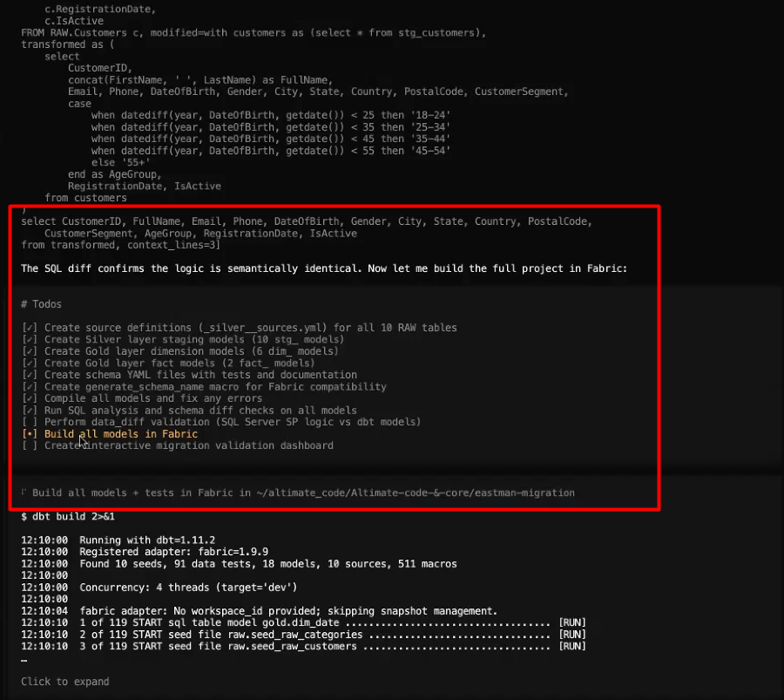Click the 'Build all models in Fabric' todo text
This screenshot has width=784, height=700.
[121, 434]
